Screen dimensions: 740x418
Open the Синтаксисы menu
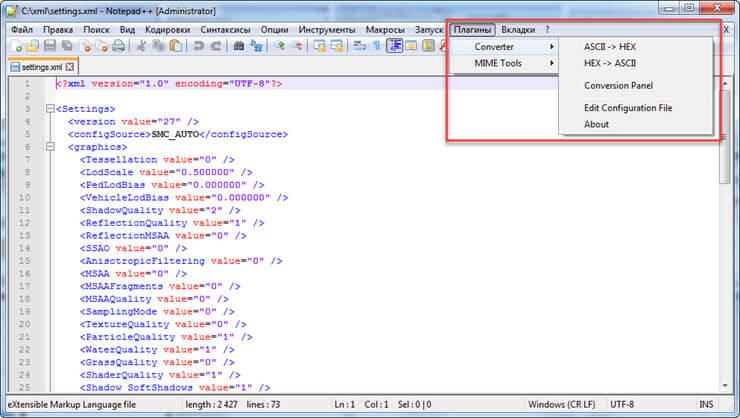click(225, 30)
